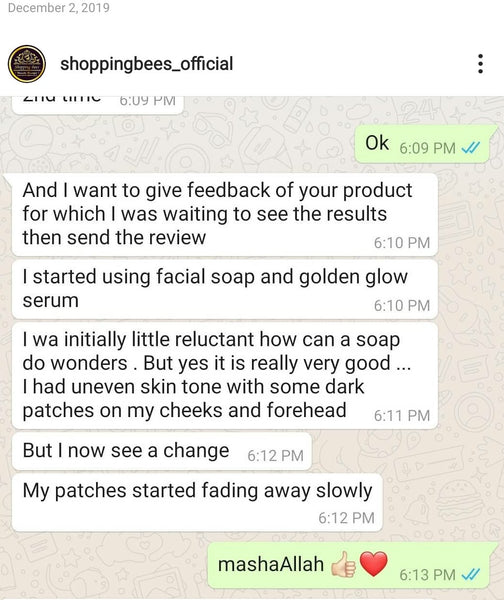Image resolution: width=504 pixels, height=600 pixels.
Task: Tap read ticks on mashaAllah message
Action: click(x=471, y=574)
